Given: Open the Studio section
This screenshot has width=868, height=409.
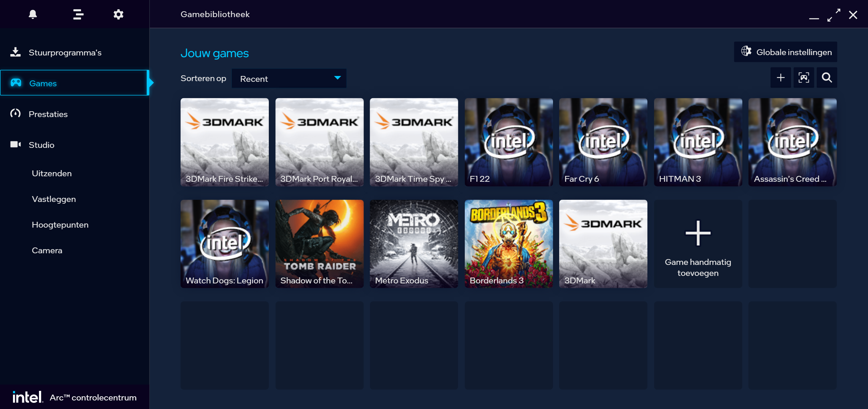Looking at the screenshot, I should (x=75, y=145).
